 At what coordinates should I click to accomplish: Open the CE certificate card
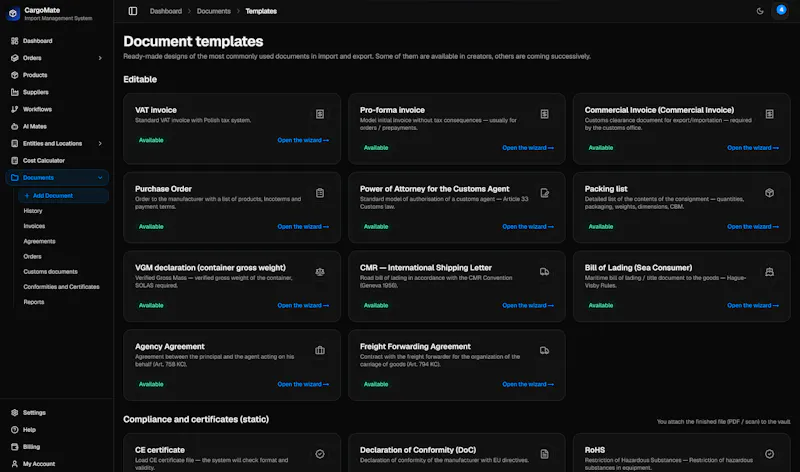coord(232,453)
